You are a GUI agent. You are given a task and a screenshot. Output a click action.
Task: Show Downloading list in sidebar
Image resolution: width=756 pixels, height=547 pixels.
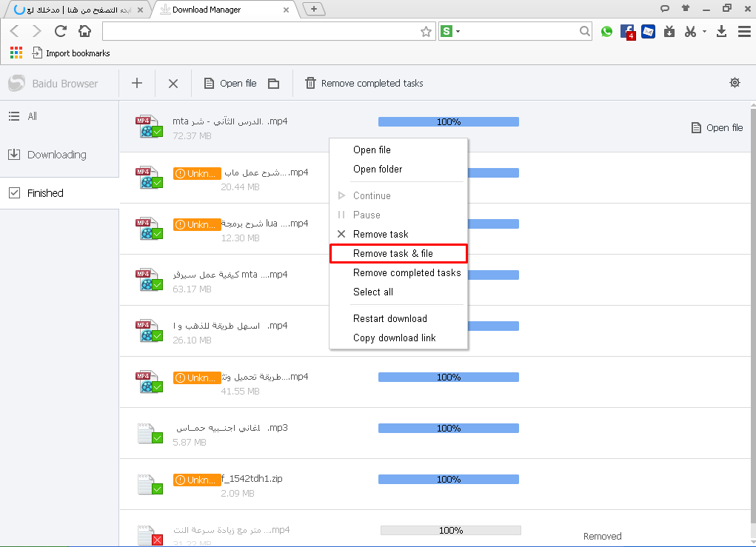(59, 155)
